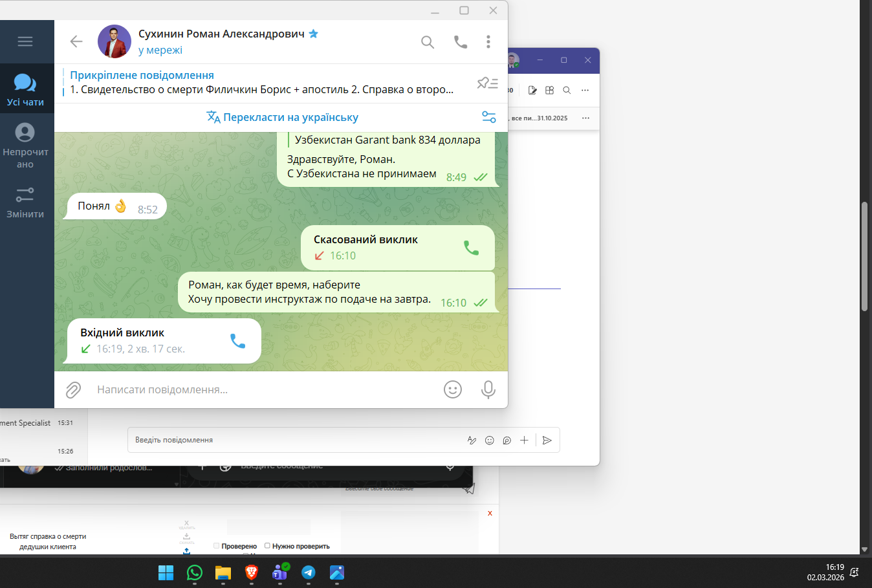Open options next to the 31.10.2025 message

585,118
